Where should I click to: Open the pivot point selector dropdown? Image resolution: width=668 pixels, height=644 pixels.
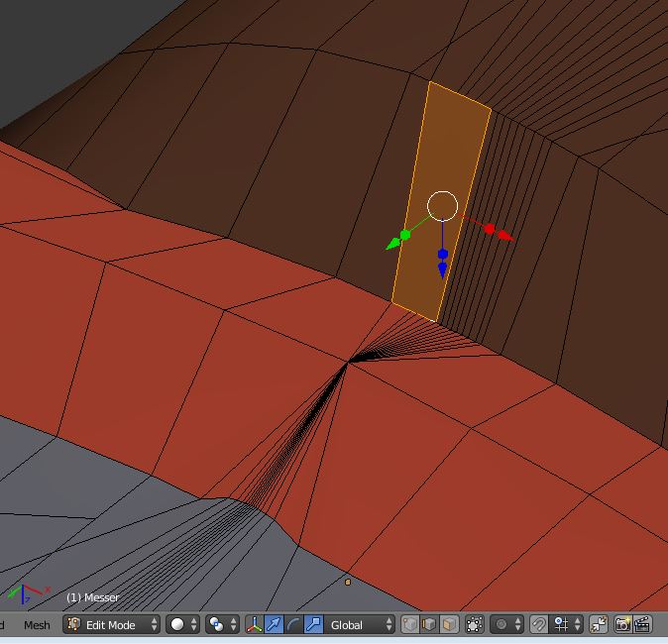tap(222, 624)
